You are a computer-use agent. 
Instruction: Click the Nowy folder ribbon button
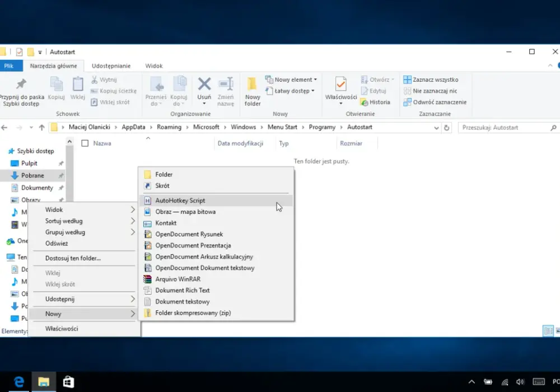click(x=253, y=92)
